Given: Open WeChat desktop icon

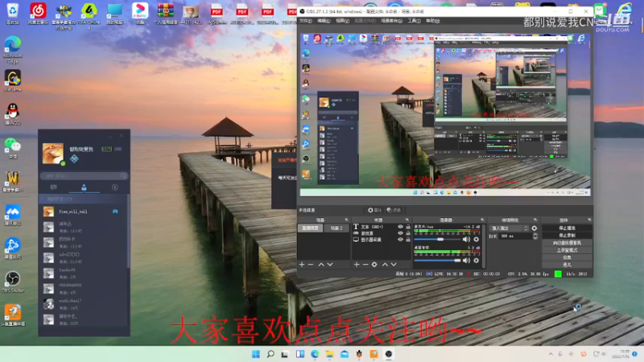Looking at the screenshot, I should (13, 148).
